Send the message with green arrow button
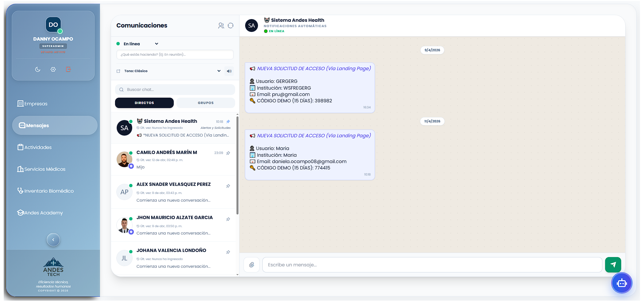This screenshot has height=302, width=644. [613, 265]
